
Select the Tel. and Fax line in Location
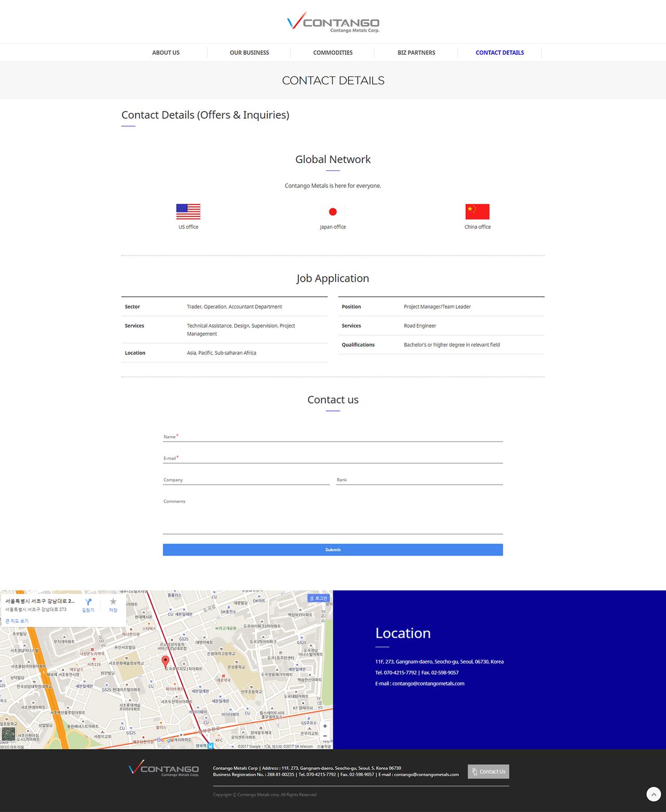point(417,673)
